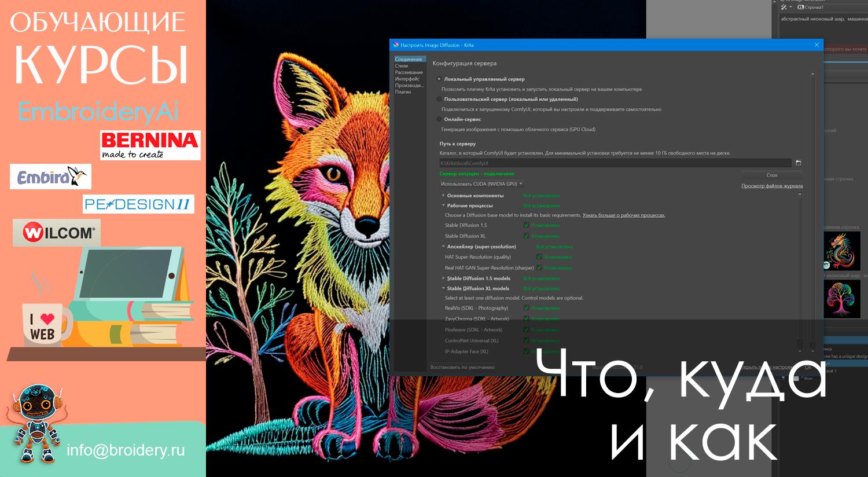
Task: Toggle the RealVis (SDXL - Photography) checkbox
Action: click(526, 308)
